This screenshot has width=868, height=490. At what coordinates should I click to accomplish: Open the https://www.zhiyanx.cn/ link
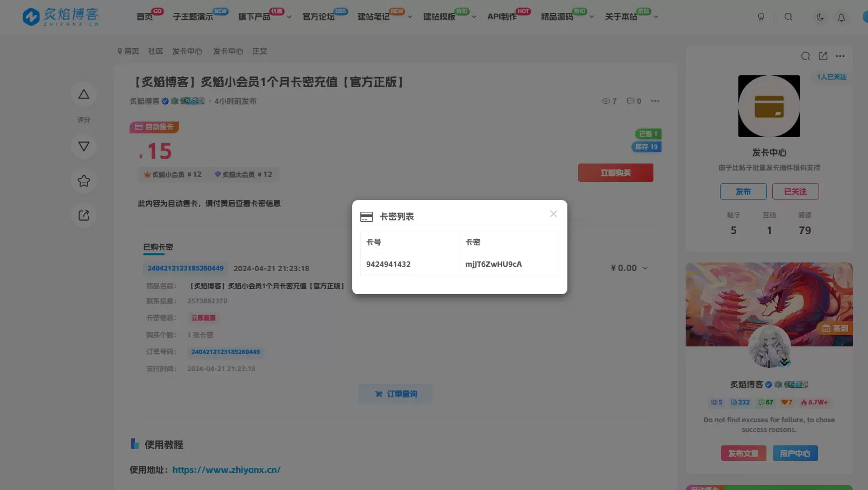point(226,470)
